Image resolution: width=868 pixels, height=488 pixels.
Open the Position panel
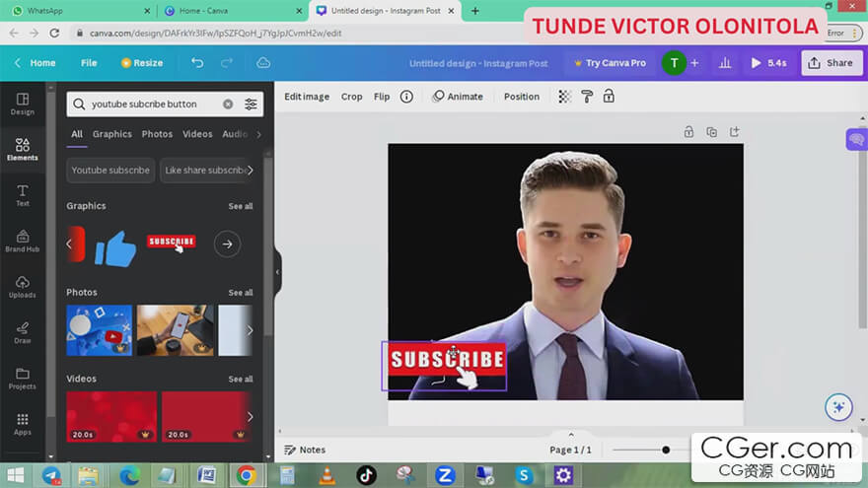pyautogui.click(x=522, y=97)
